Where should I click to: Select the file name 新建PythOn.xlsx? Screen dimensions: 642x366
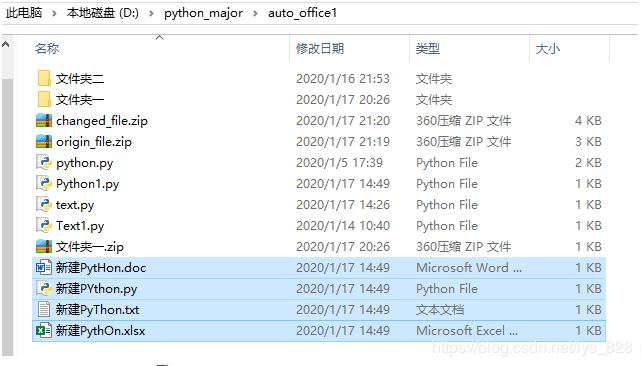pos(100,331)
